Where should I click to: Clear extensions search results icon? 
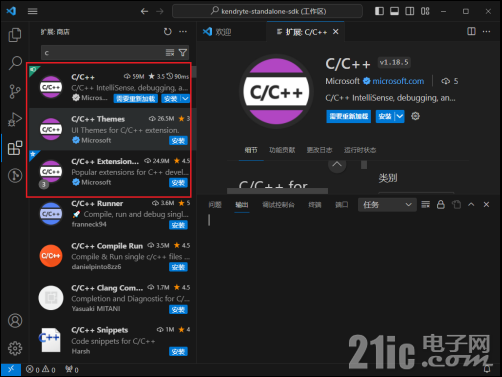(170, 52)
